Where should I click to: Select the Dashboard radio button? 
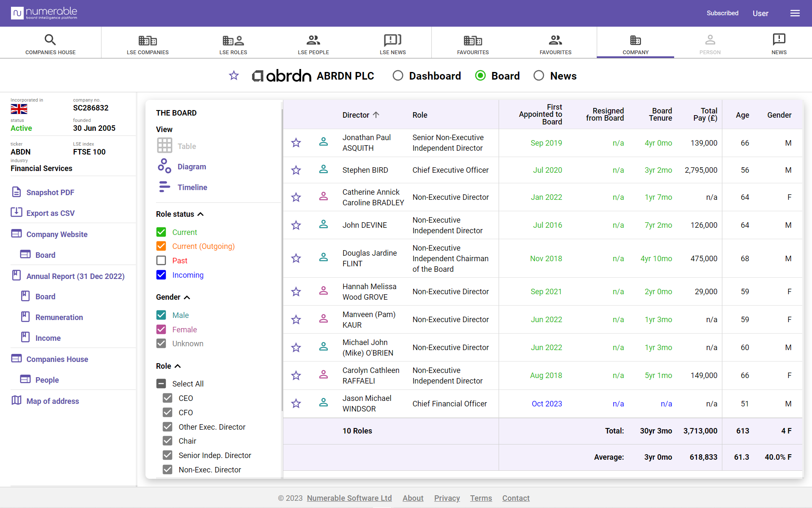click(x=398, y=76)
